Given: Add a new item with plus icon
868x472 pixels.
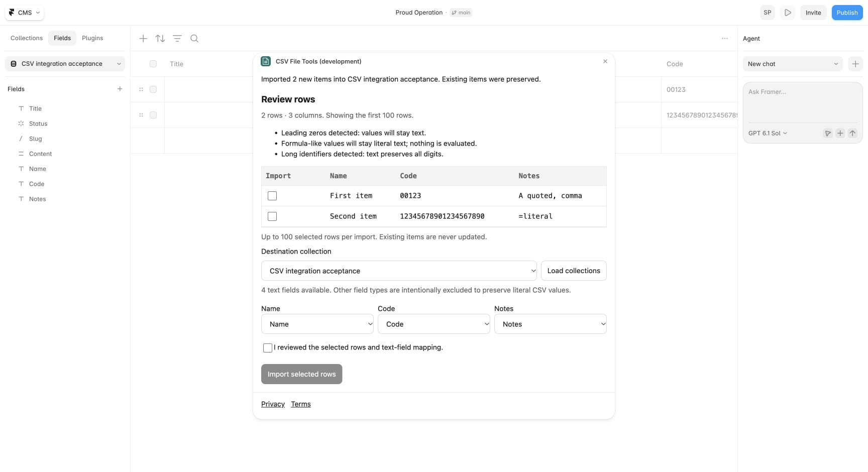Looking at the screenshot, I should click(143, 38).
